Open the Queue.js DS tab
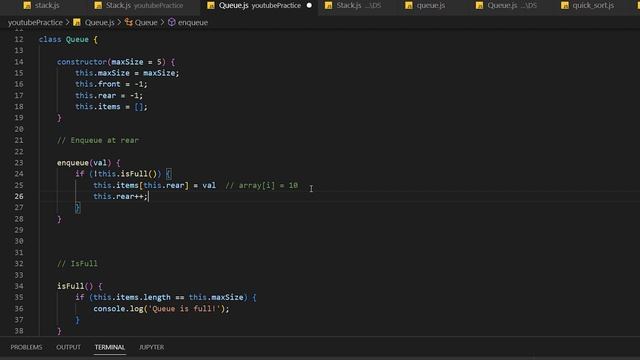The width and height of the screenshot is (640, 360). [x=507, y=6]
